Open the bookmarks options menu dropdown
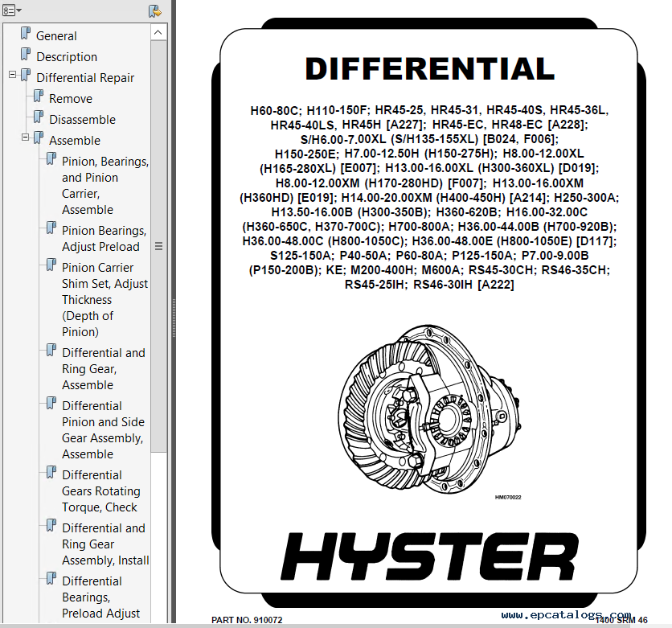 11,10
